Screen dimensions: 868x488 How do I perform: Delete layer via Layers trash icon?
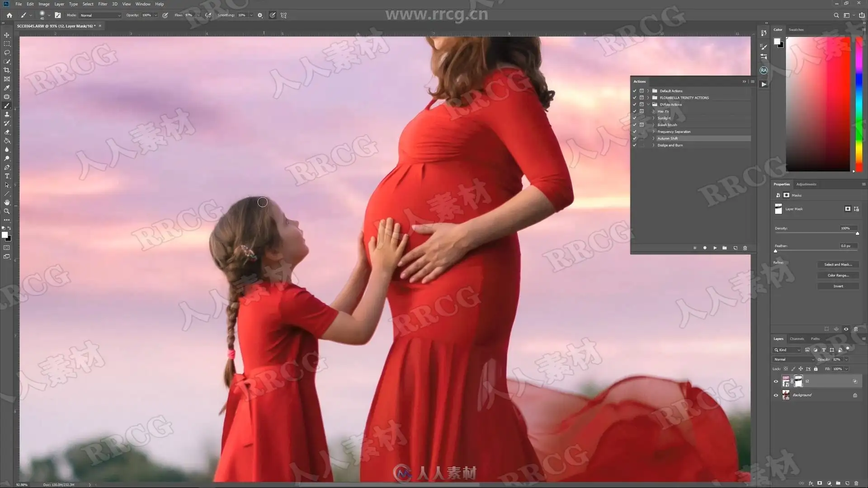click(x=856, y=483)
